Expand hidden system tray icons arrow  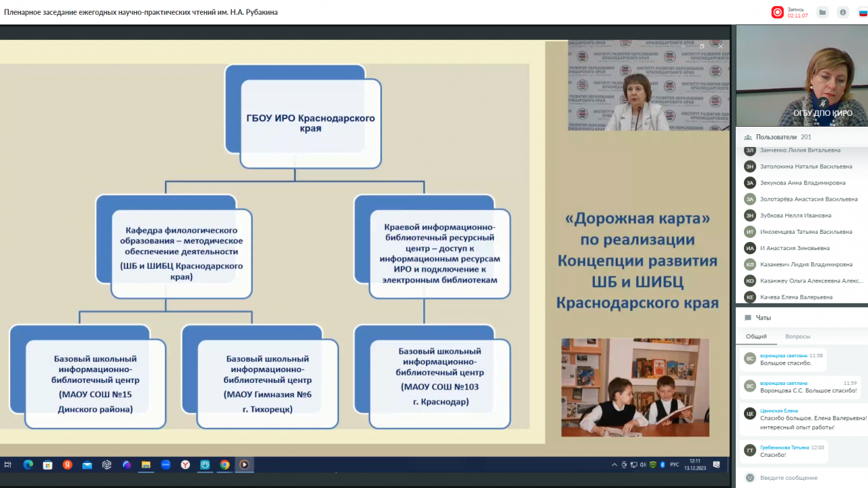[x=614, y=465]
